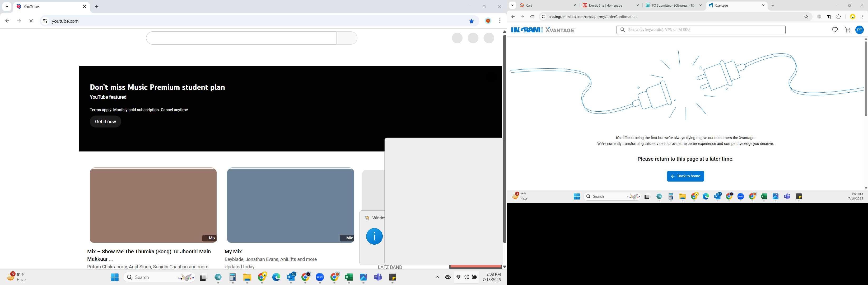
Task: Open Wi-Fi settings in system tray
Action: 458,277
